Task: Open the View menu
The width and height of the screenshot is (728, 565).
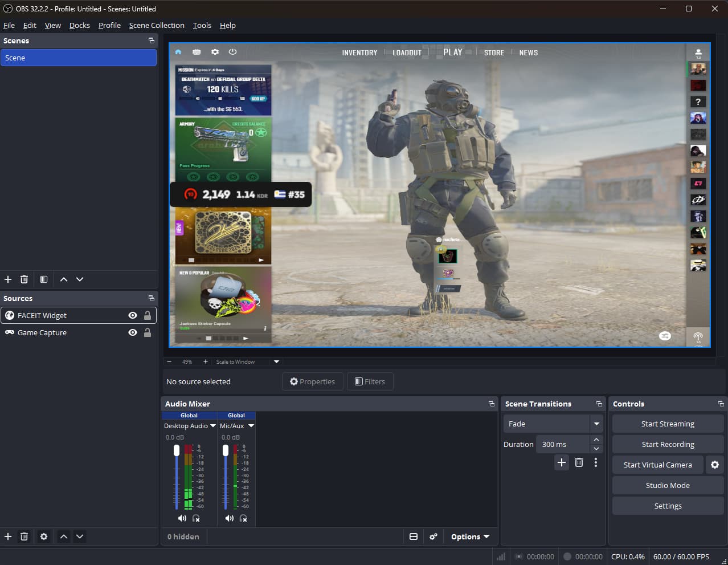Action: click(53, 25)
